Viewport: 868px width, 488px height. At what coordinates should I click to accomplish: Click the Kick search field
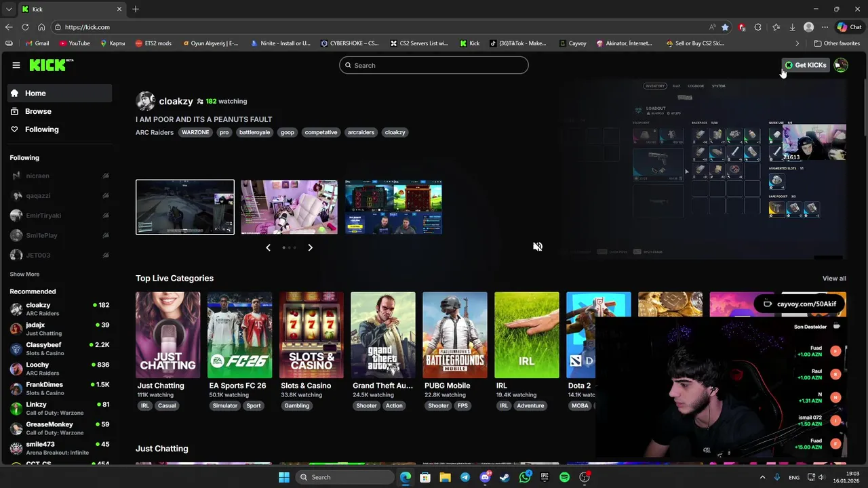click(434, 65)
